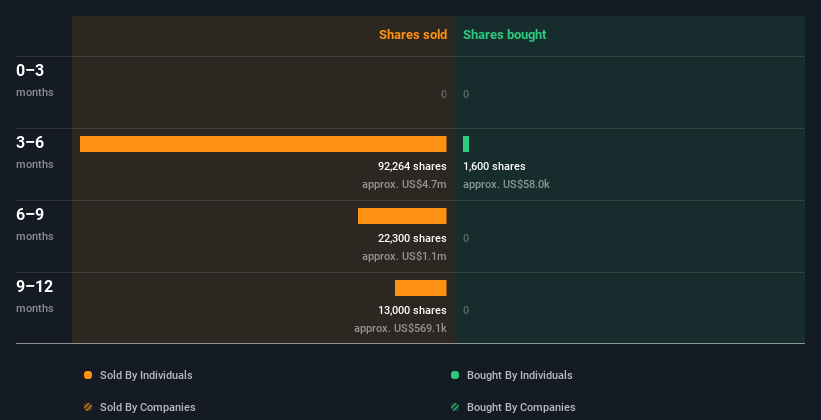This screenshot has width=821, height=420.
Task: Click the 22,300 shares value
Action: pyautogui.click(x=412, y=238)
